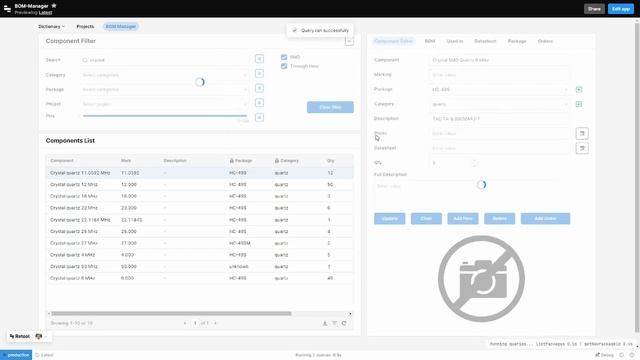The width and height of the screenshot is (640, 360).
Task: Select the Crystal quartz 20 MHz row
Action: [200, 208]
